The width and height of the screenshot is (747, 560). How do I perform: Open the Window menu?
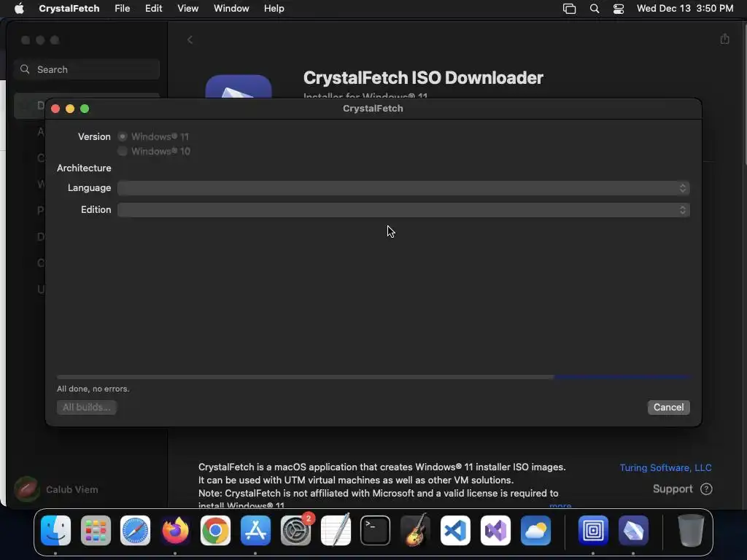point(231,9)
